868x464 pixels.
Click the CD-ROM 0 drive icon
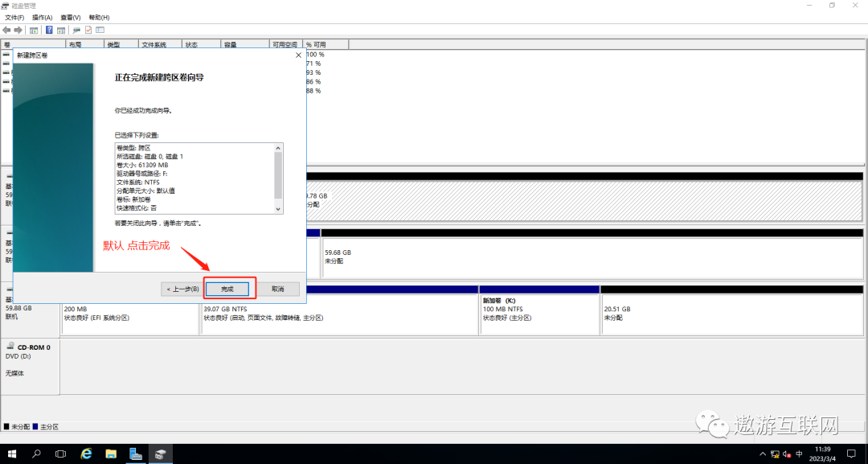[10, 346]
